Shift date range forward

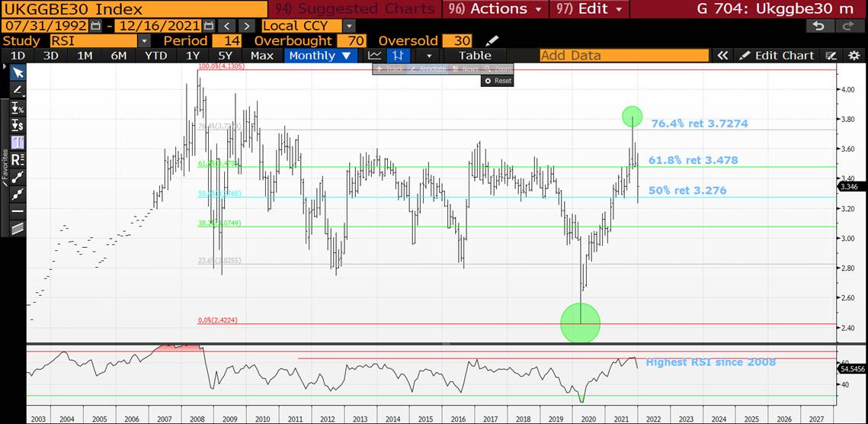click(x=247, y=26)
